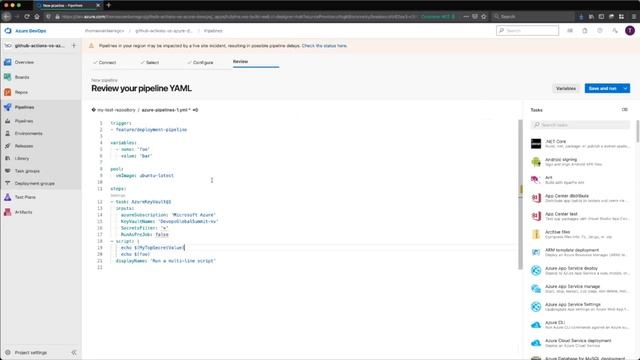Viewport: 640px width, 360px height.
Task: Collapse the task AzureKeyVault block on line 12
Action: (x=112, y=202)
